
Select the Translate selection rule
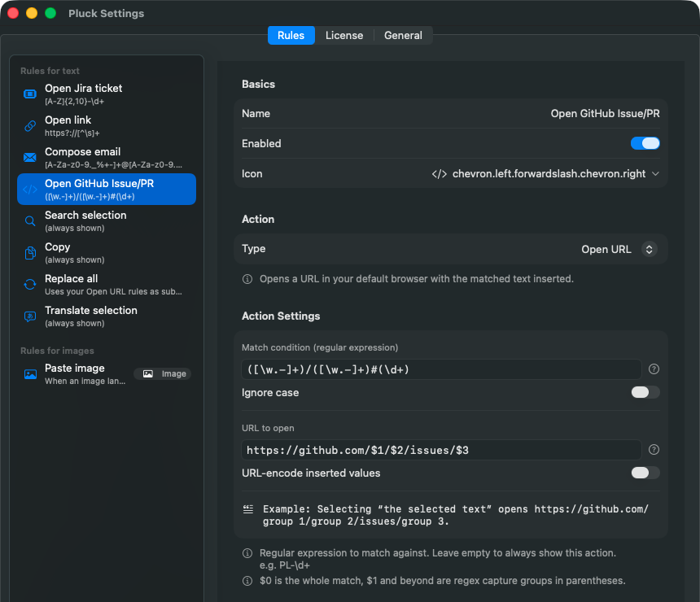point(107,316)
